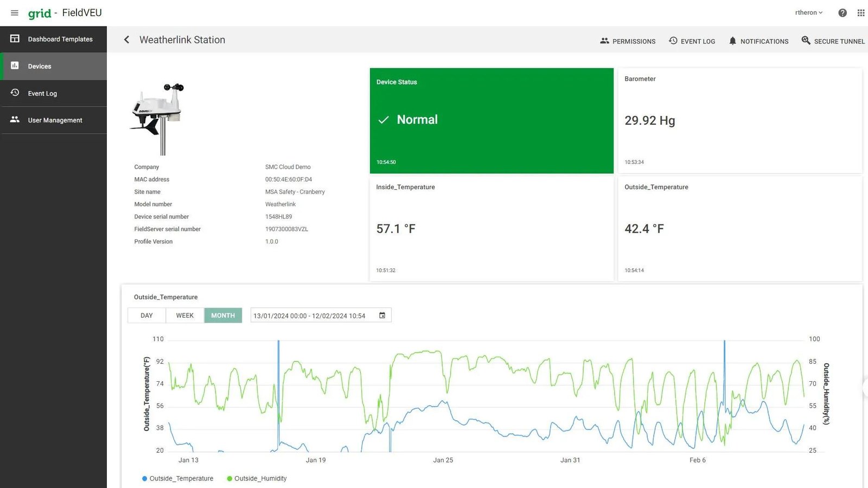Click the Event Log history icon in header
868x488 pixels.
click(673, 41)
